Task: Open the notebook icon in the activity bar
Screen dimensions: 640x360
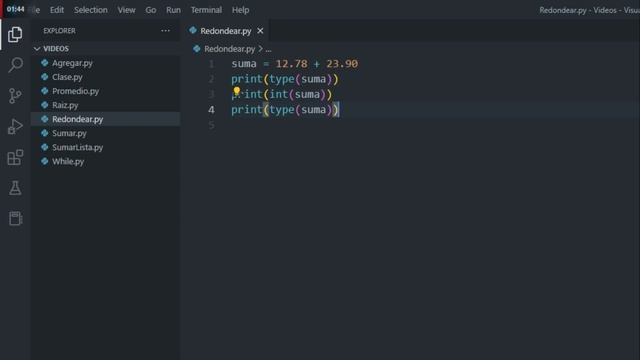Action: coord(15,218)
